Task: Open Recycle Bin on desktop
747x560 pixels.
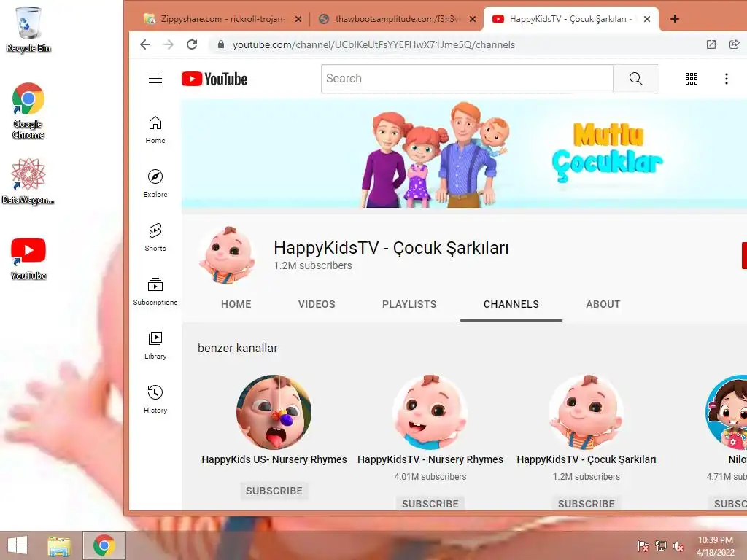Action: (28, 29)
